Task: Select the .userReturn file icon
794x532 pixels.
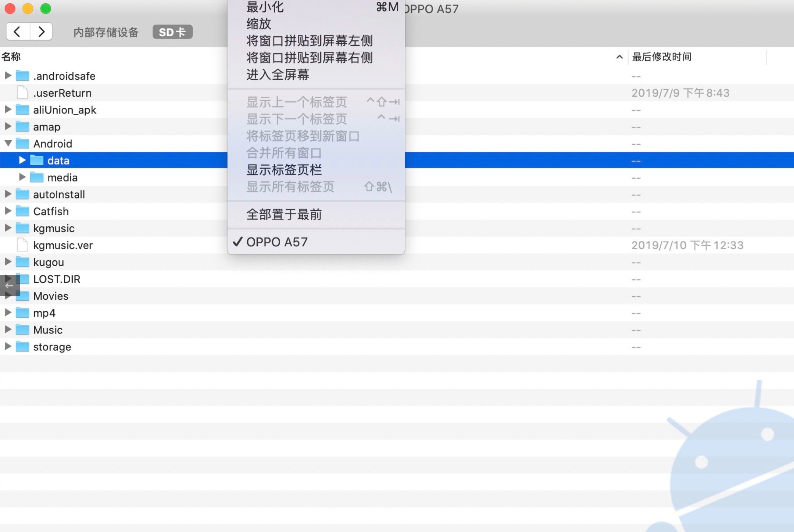Action: (22, 93)
